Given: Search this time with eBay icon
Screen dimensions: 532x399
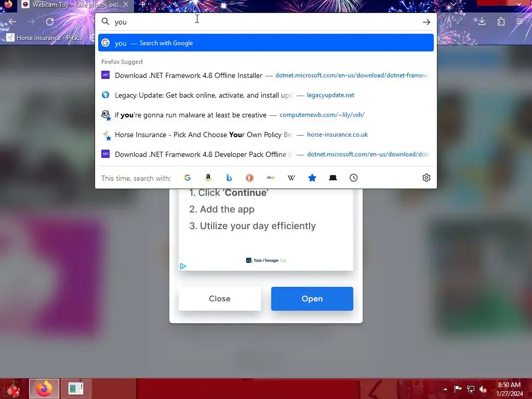Looking at the screenshot, I should [271, 178].
